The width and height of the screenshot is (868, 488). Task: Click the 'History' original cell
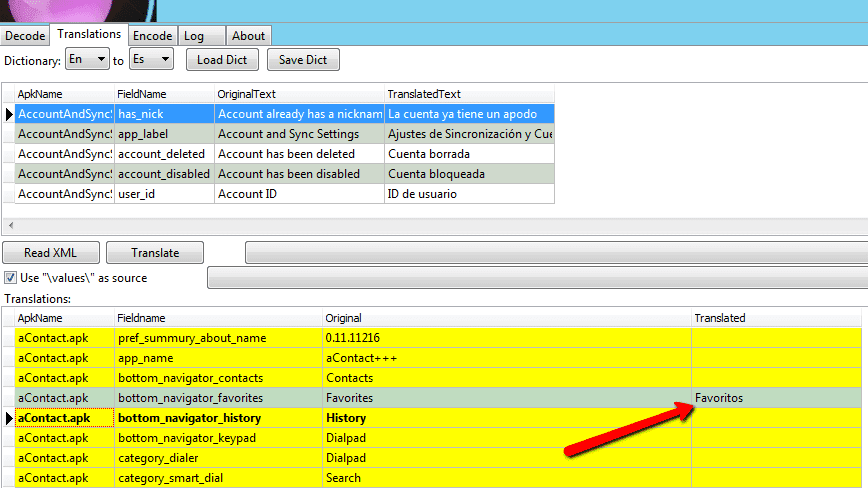[507, 418]
